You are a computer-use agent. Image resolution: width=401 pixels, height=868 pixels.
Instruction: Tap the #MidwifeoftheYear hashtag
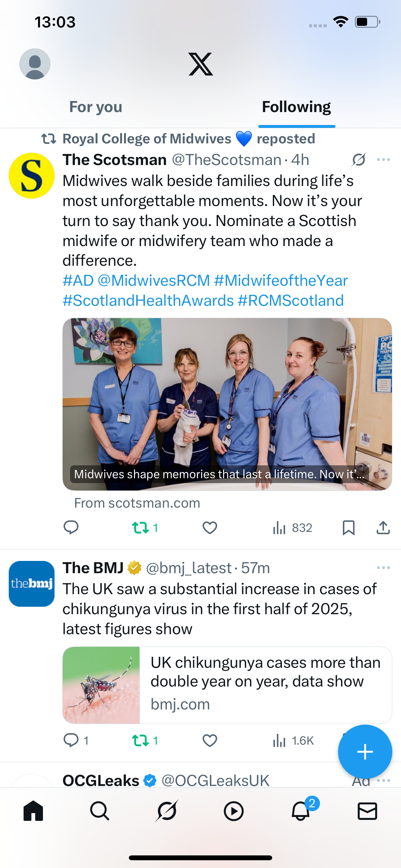click(x=281, y=281)
